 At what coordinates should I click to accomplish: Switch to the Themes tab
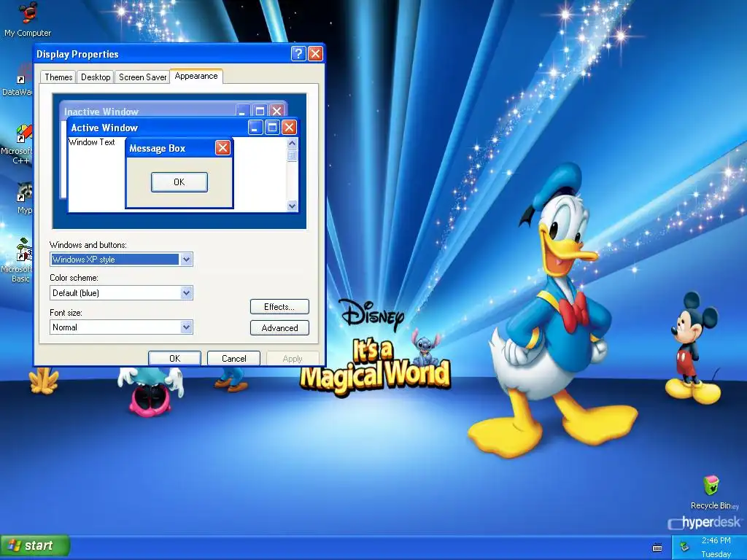pos(58,77)
